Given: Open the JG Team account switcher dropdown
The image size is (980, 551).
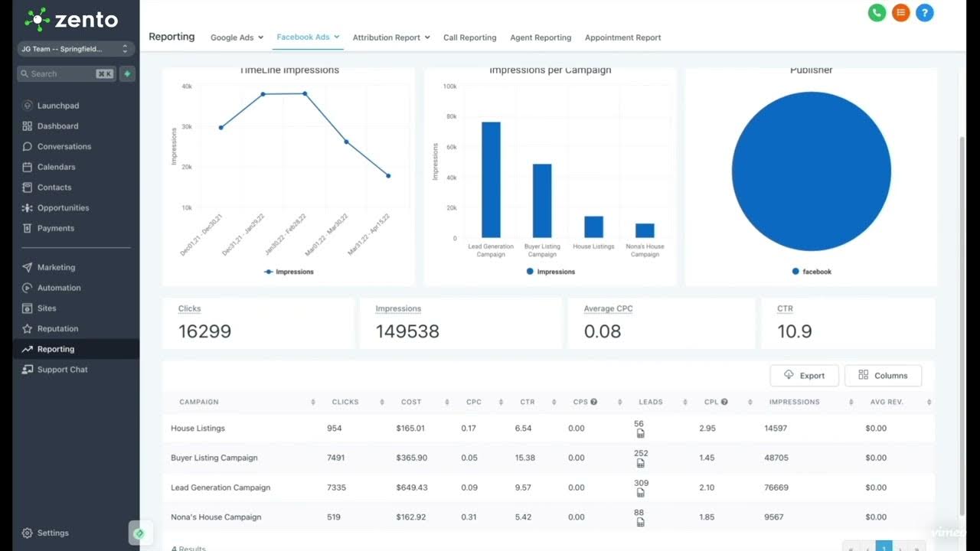Looking at the screenshot, I should [76, 49].
